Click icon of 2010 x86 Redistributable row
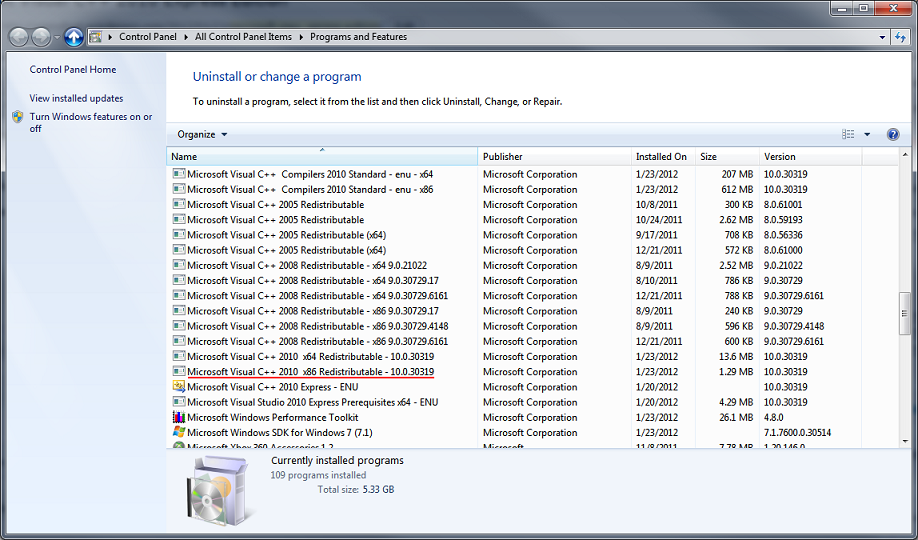 (x=179, y=371)
